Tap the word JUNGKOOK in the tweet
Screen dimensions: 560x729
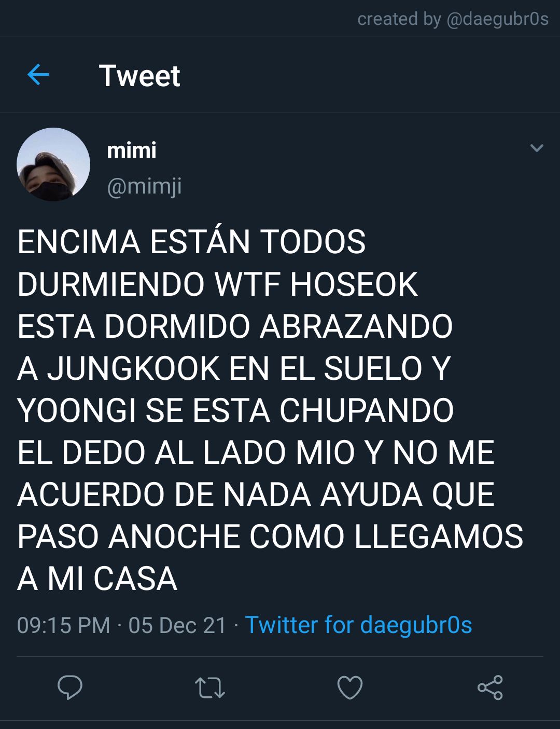point(134,368)
